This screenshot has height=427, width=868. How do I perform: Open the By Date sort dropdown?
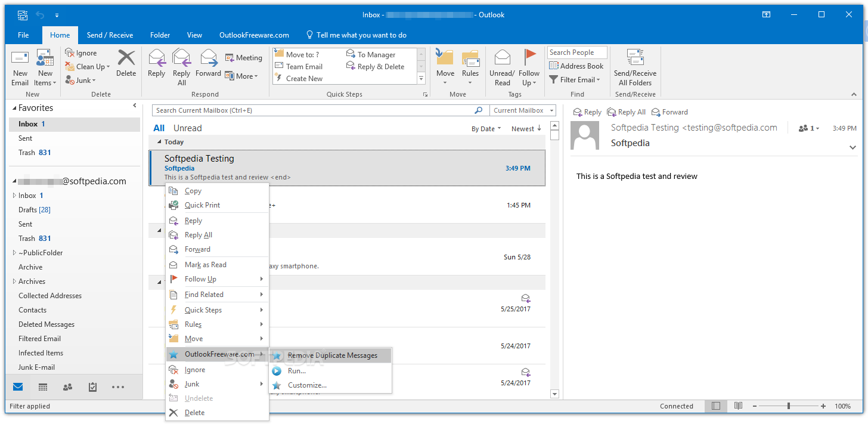click(x=486, y=129)
